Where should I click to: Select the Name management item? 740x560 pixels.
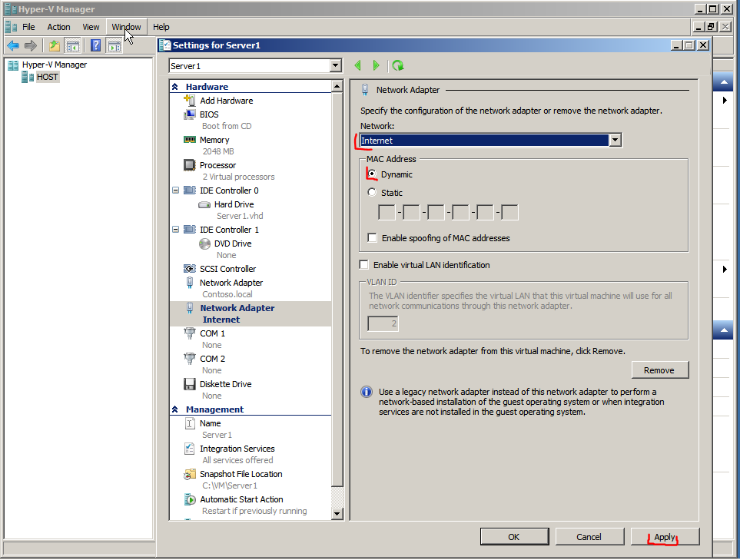point(210,423)
